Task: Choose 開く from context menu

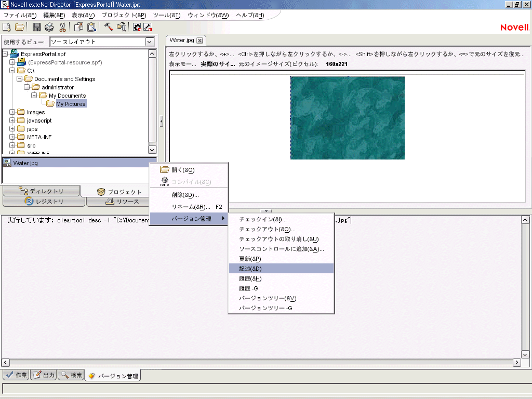Action: 189,170
